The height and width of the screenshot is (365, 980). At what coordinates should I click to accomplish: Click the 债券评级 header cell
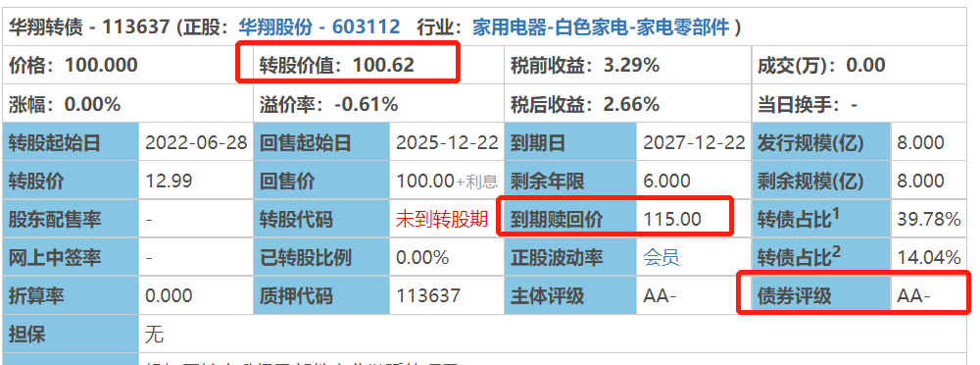821,295
